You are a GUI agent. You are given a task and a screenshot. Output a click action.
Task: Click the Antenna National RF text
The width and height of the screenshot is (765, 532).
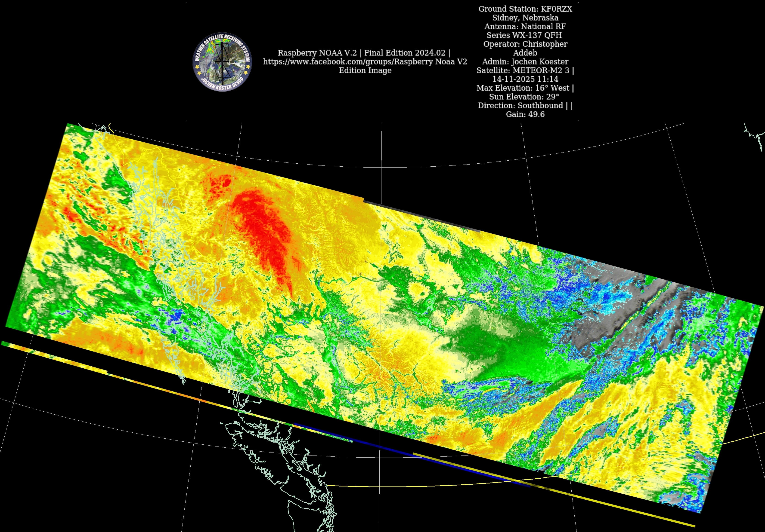click(525, 26)
